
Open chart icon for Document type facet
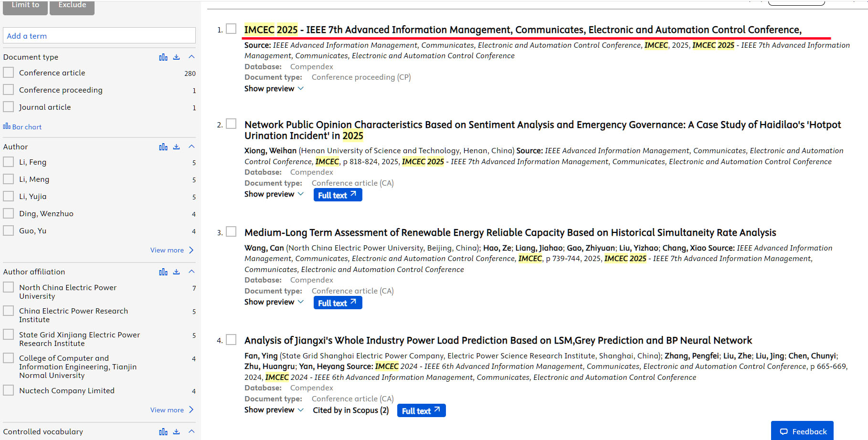(163, 57)
